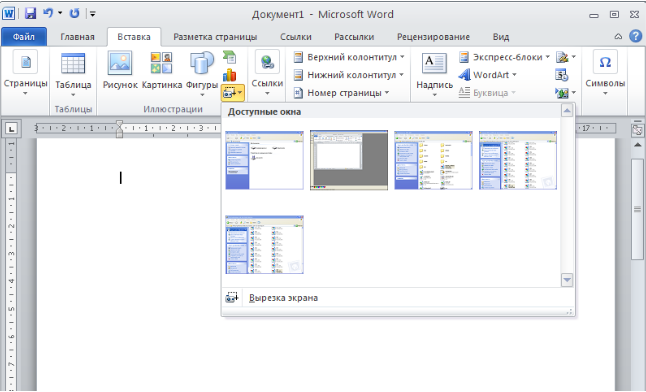Switch to the Главная tab
Image resolution: width=646 pixels, height=392 pixels.
[x=77, y=37]
